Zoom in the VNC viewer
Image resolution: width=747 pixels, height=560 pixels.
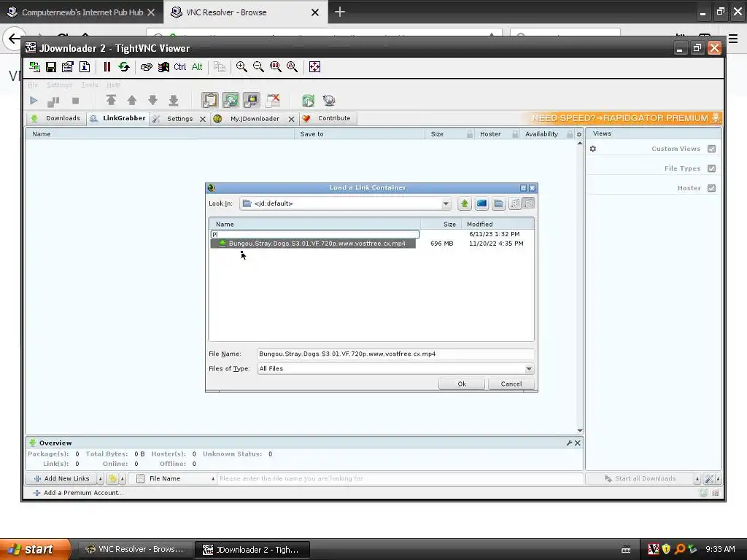tap(241, 66)
